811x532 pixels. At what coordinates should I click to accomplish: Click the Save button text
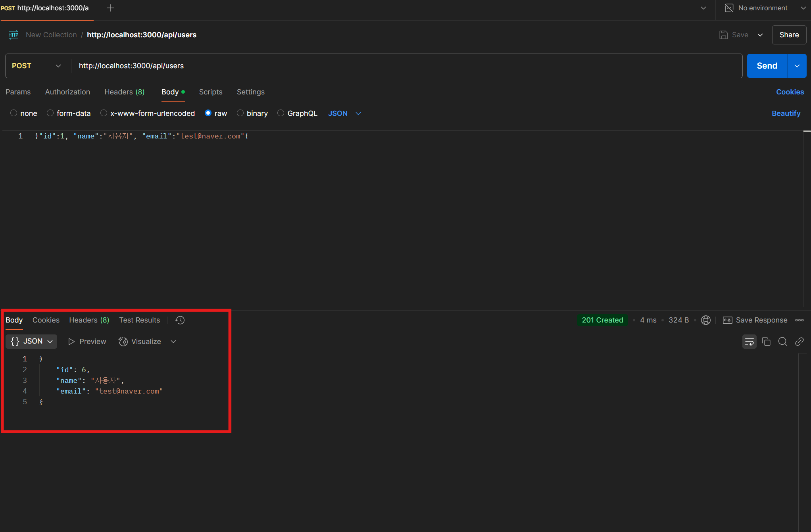pyautogui.click(x=740, y=35)
